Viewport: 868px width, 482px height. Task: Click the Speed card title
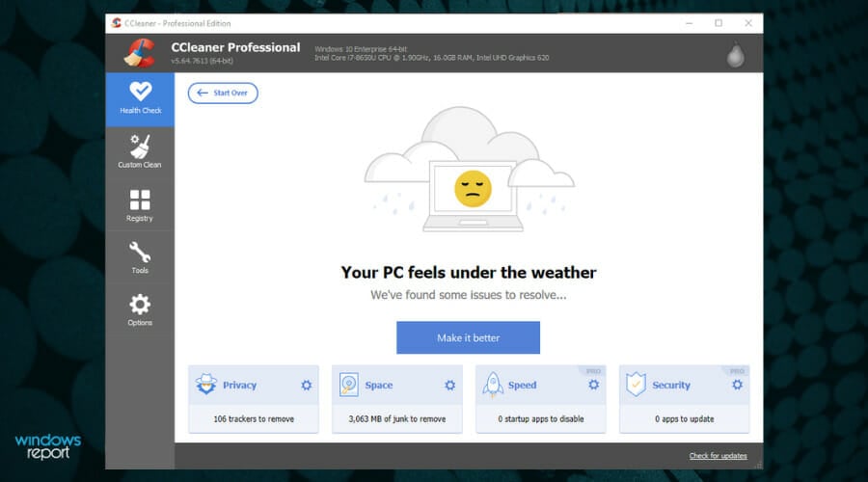click(522, 386)
